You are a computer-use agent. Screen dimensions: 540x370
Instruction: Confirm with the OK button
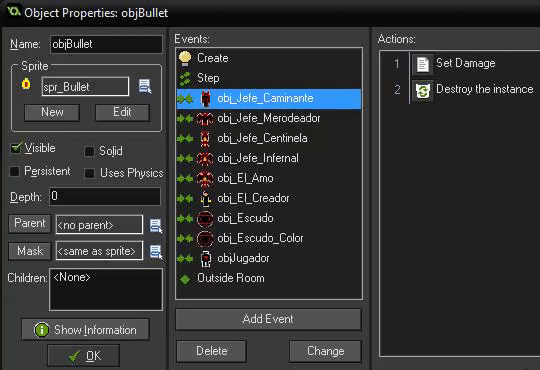(x=84, y=356)
